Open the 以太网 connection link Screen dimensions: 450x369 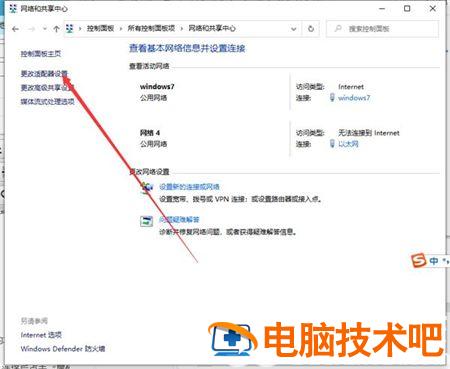click(348, 144)
